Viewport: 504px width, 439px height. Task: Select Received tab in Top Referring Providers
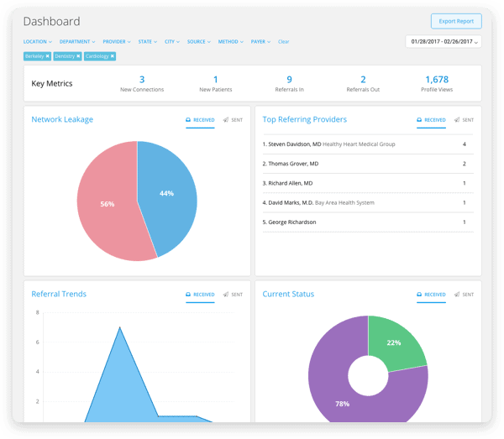click(431, 120)
